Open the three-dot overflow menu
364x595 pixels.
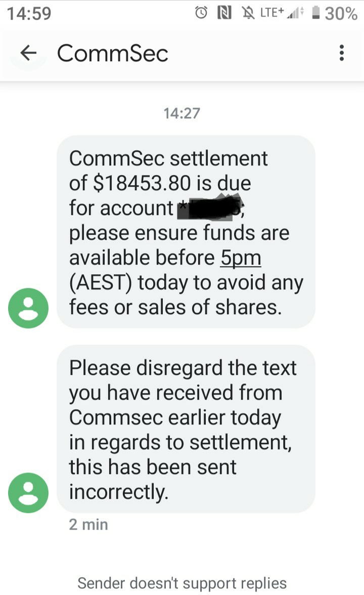pyautogui.click(x=342, y=53)
